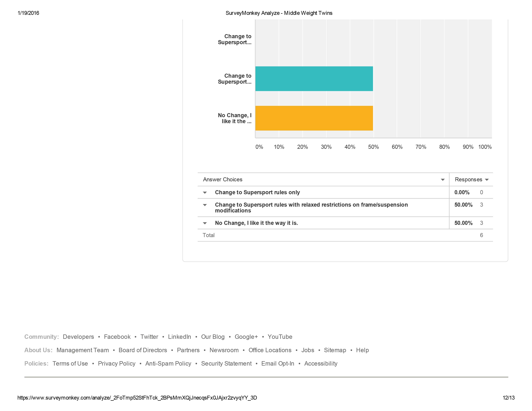Click the No Change chart axis label
Viewport: 532px width, 411px height.
(235, 118)
